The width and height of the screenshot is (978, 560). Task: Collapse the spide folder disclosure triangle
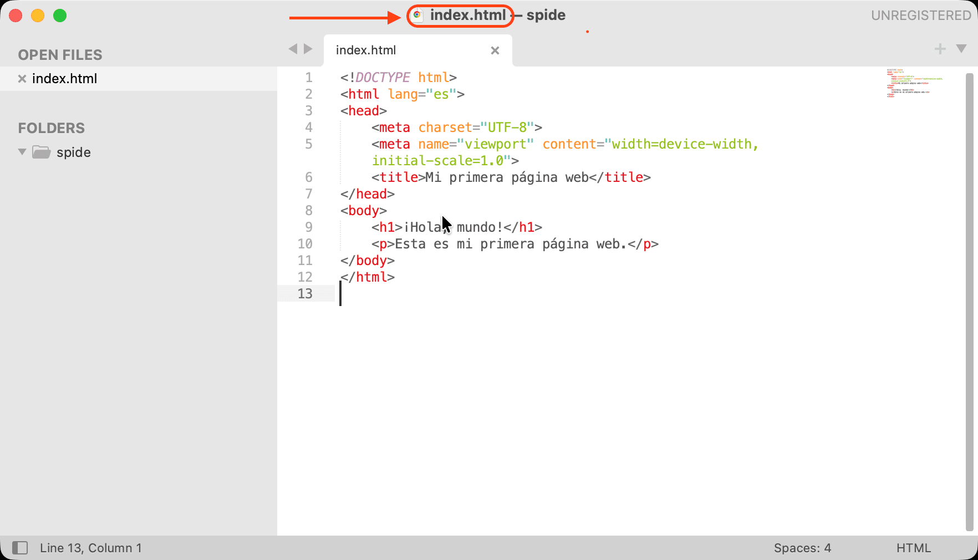(x=22, y=152)
